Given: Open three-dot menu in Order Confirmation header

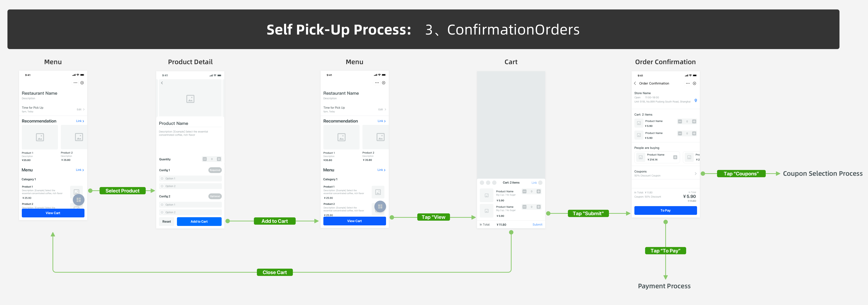Looking at the screenshot, I should (688, 84).
